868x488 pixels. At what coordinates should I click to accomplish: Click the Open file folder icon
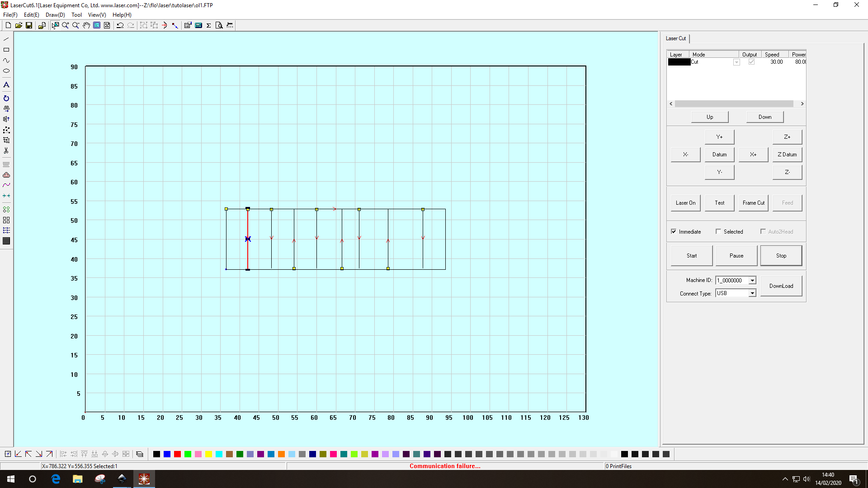(19, 25)
